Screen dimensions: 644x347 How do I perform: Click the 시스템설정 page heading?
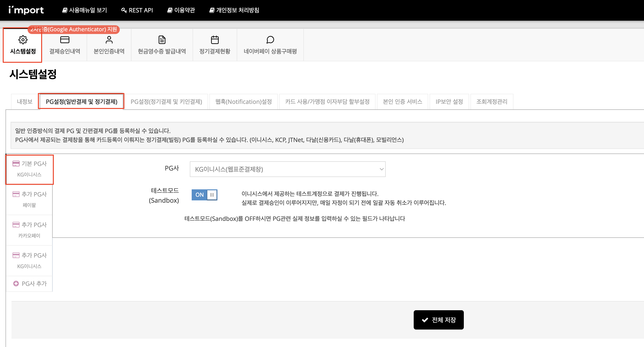[33, 74]
